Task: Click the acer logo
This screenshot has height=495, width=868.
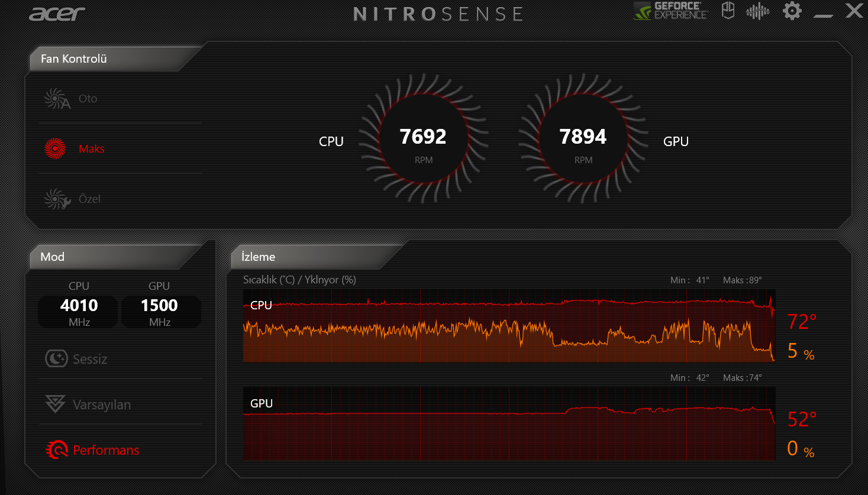Action: point(57,14)
